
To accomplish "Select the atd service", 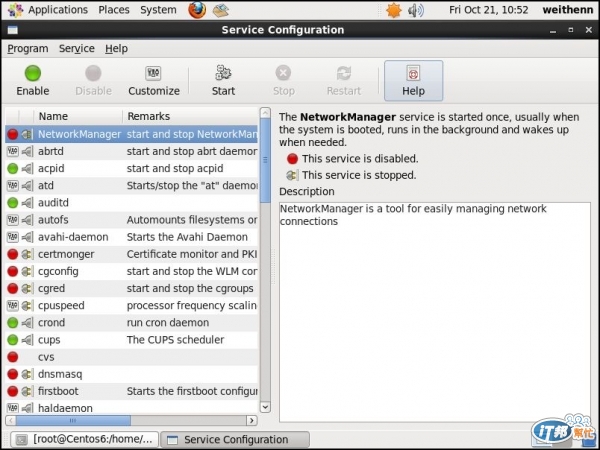I will (132, 186).
